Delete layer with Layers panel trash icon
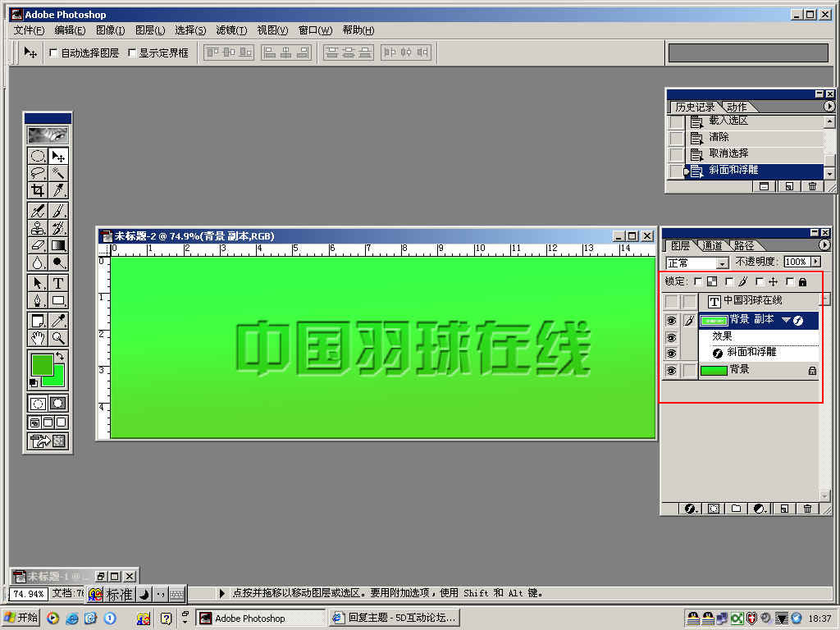 tap(807, 509)
